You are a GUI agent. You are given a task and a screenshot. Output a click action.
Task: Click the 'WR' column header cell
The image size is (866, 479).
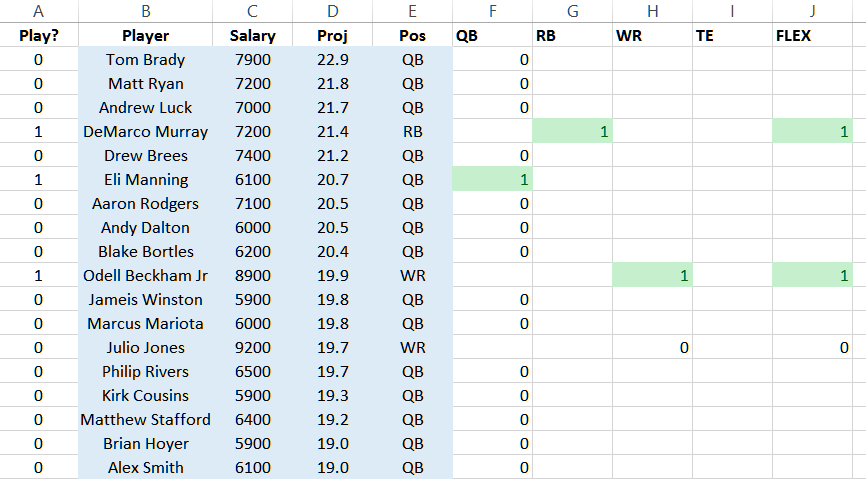652,35
